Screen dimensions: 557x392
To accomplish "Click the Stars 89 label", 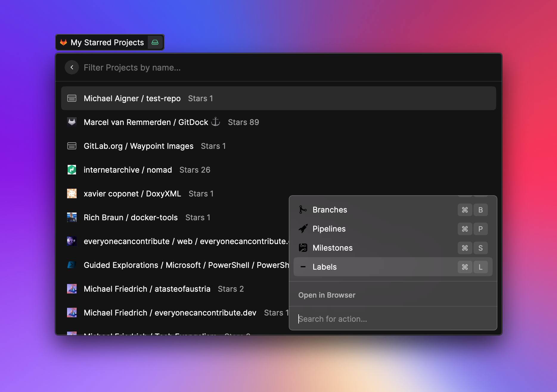I will 243,122.
